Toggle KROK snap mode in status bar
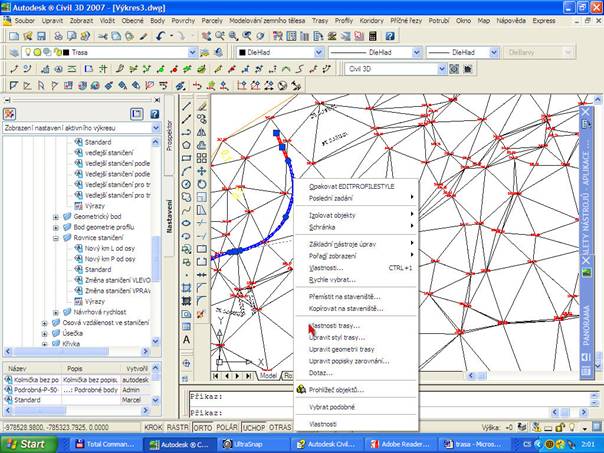Image resolution: width=604 pixels, height=453 pixels. 153,428
